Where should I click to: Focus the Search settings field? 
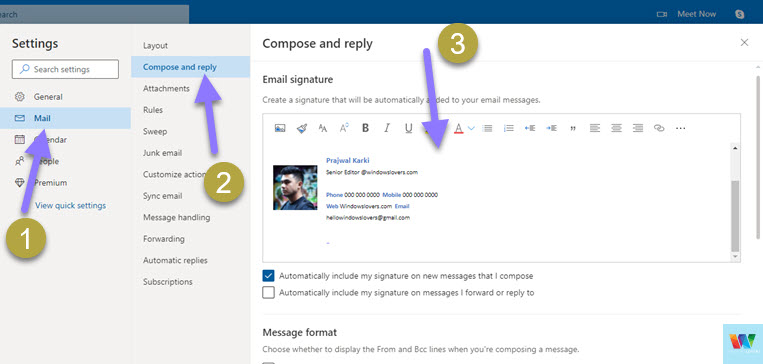click(x=65, y=69)
